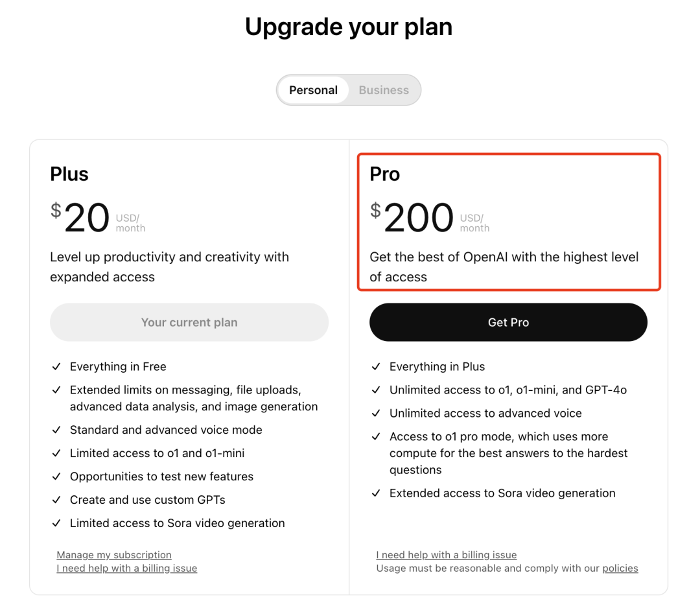Click the checkmark beside Everything in Plus
The height and width of the screenshot is (612, 700).
point(376,367)
